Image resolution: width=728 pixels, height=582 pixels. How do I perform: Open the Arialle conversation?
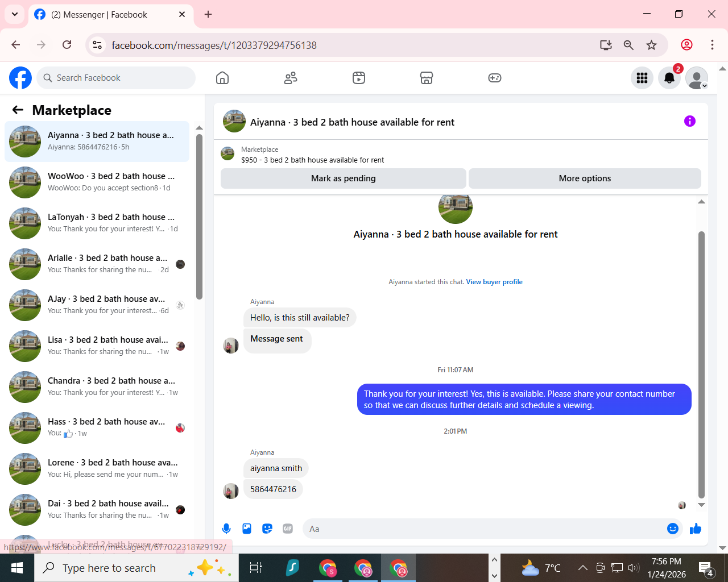97,264
